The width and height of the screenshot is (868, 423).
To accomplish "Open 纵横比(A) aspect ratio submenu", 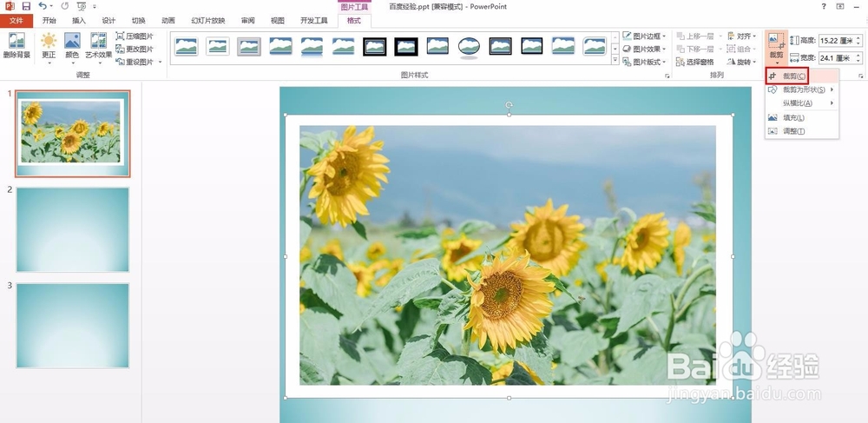I will 801,103.
